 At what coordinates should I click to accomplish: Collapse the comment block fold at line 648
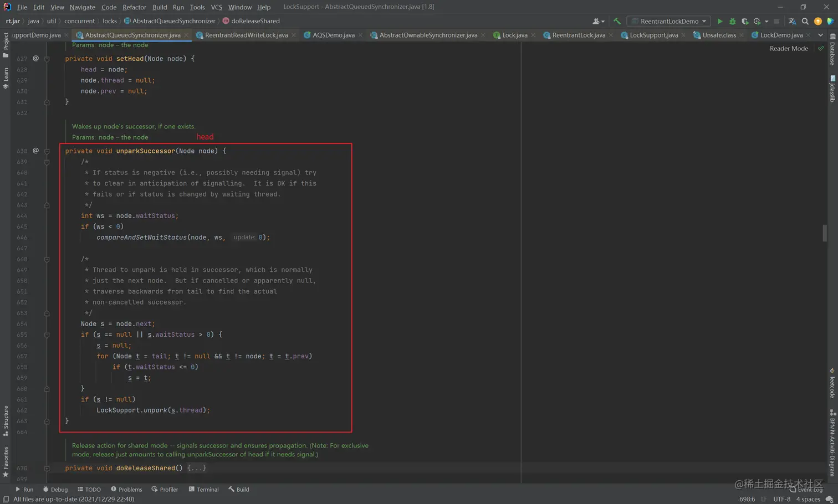(x=47, y=259)
